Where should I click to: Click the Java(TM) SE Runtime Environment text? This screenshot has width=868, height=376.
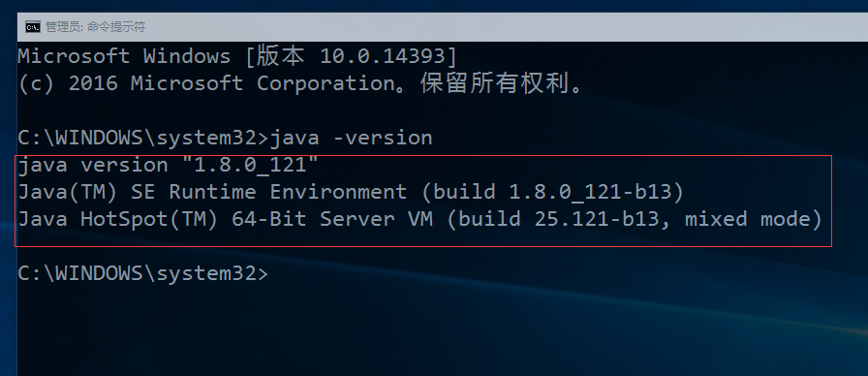coord(212,192)
